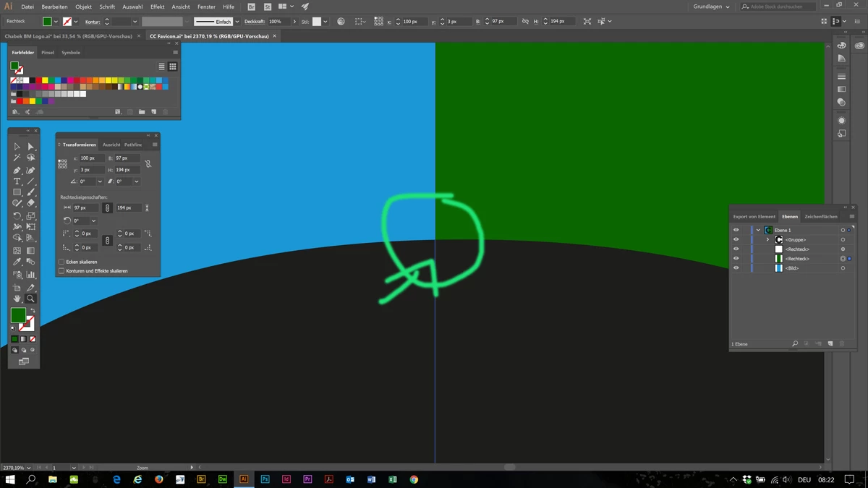Select the Gradient tool

point(30,251)
